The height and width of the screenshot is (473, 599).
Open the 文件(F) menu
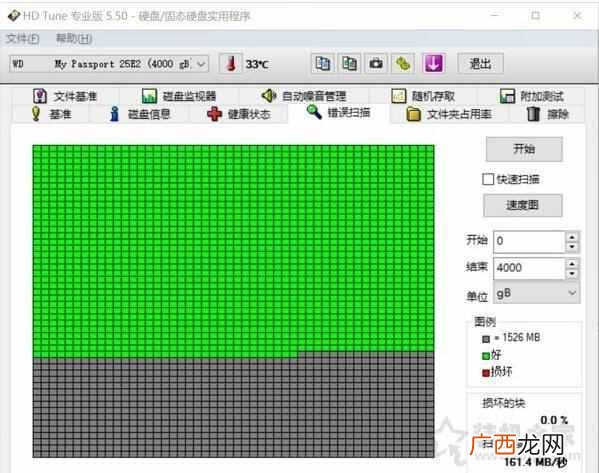point(23,39)
